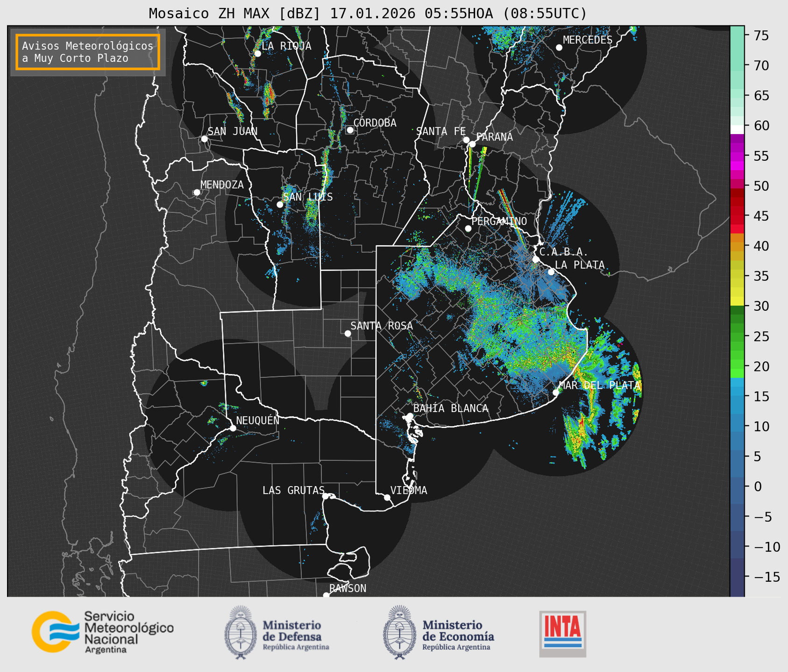Image resolution: width=788 pixels, height=672 pixels.
Task: Click the legend value 15
Action: click(x=762, y=396)
